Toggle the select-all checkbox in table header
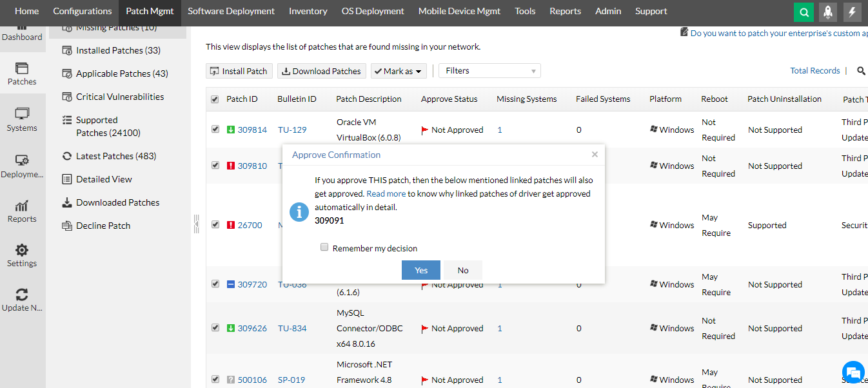Screen dimensions: 868x388 tap(215, 99)
